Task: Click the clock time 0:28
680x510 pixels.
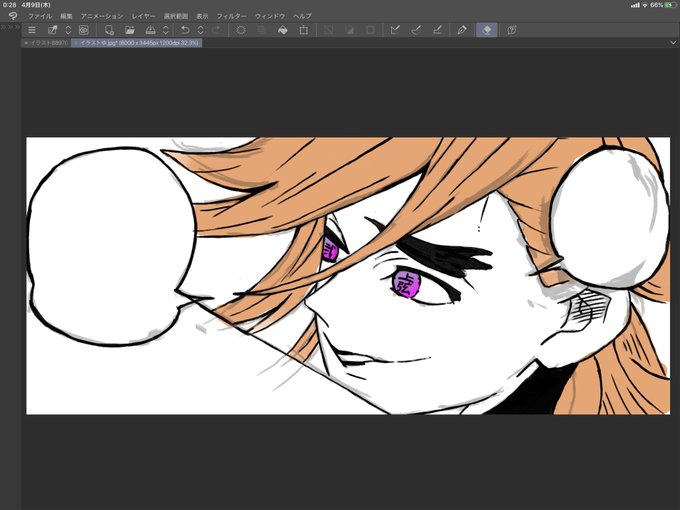Action: [9, 5]
